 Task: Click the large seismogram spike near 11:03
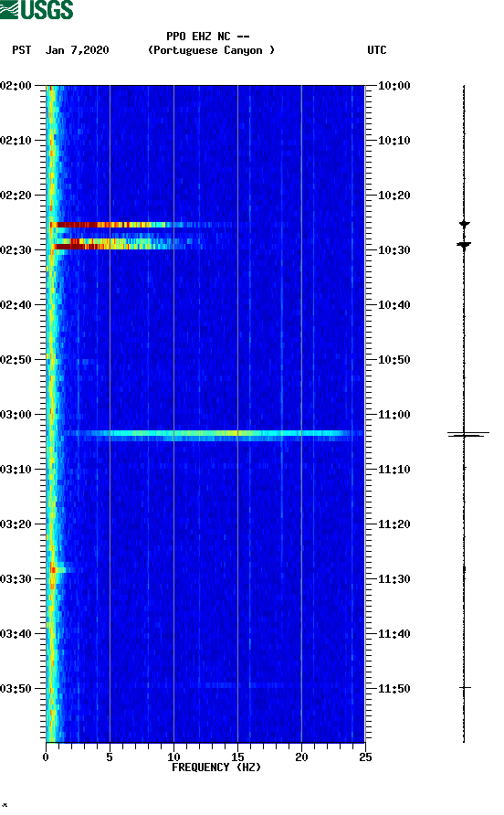[x=468, y=434]
